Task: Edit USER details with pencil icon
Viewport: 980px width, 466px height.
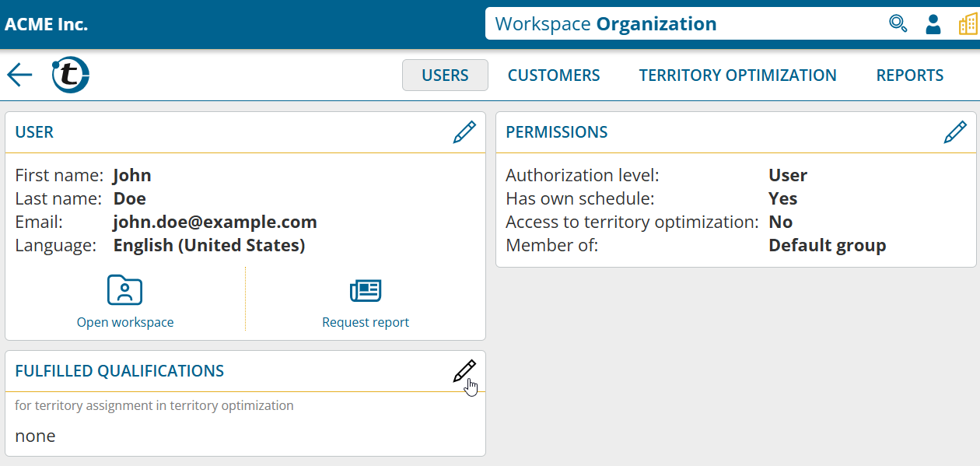Action: 464,132
